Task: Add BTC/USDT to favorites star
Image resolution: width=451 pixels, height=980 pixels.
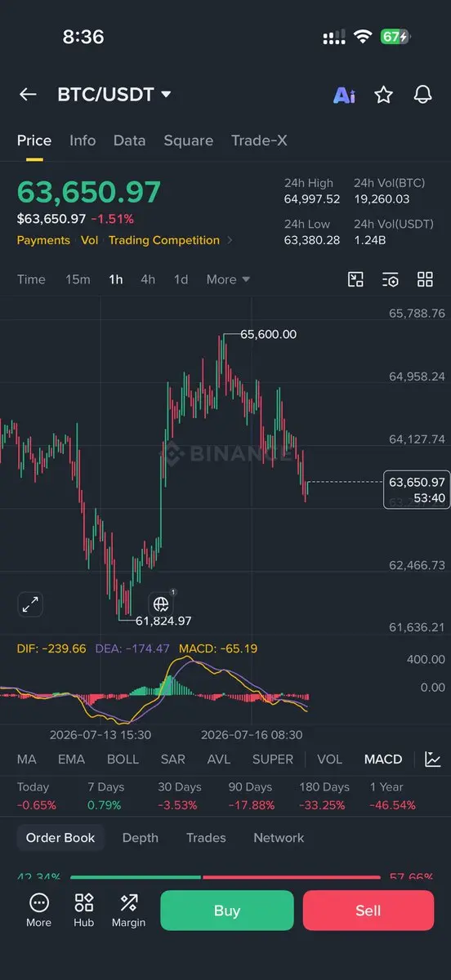Action: [x=383, y=95]
